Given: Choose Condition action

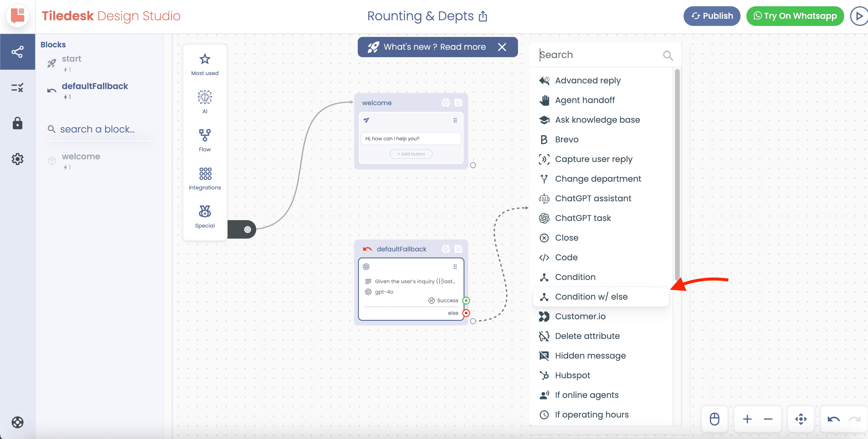Looking at the screenshot, I should 601,277.
